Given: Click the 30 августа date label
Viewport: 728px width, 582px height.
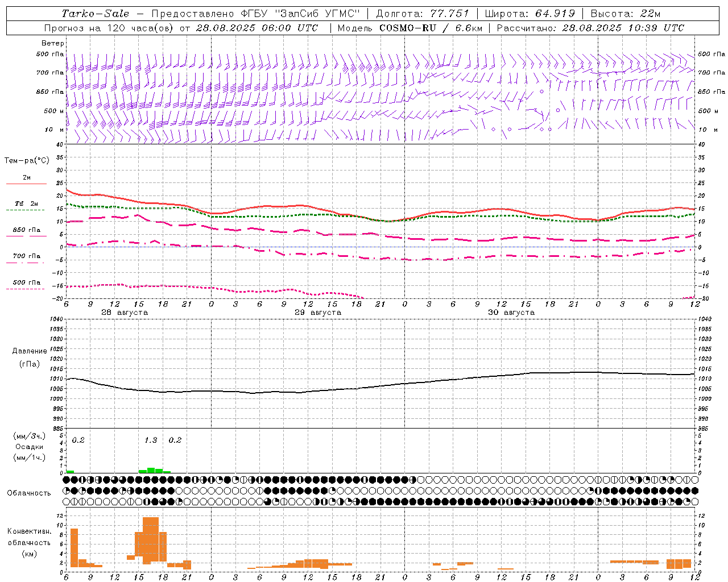Looking at the screenshot, I should pyautogui.click(x=511, y=313).
